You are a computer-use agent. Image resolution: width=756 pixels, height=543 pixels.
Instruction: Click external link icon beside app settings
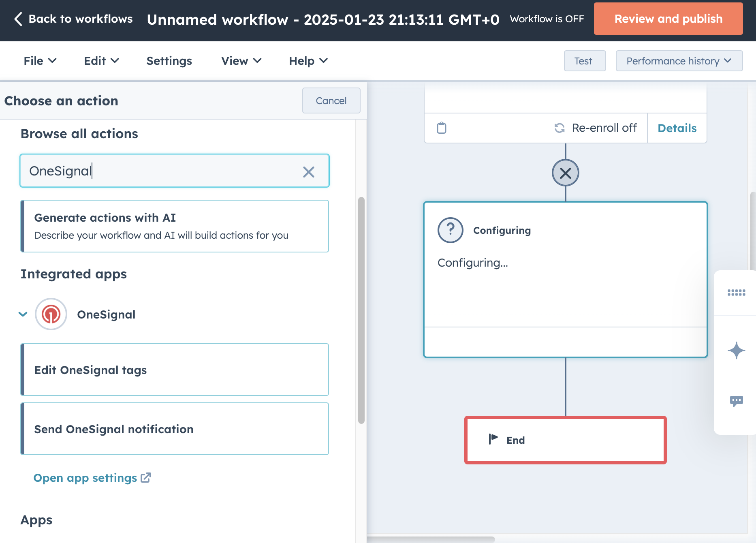pyautogui.click(x=146, y=478)
